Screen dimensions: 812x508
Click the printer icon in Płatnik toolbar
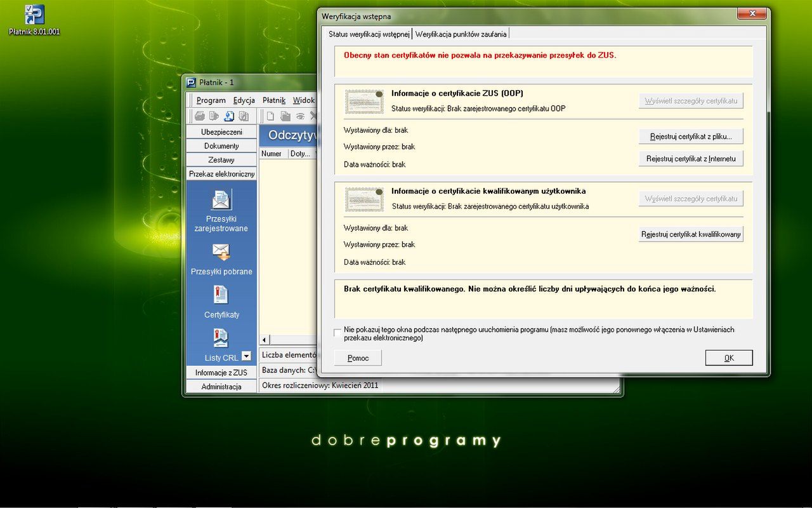(200, 116)
